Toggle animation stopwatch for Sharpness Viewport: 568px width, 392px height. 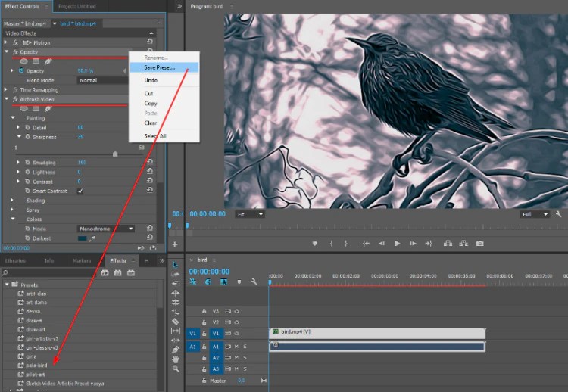pos(27,137)
